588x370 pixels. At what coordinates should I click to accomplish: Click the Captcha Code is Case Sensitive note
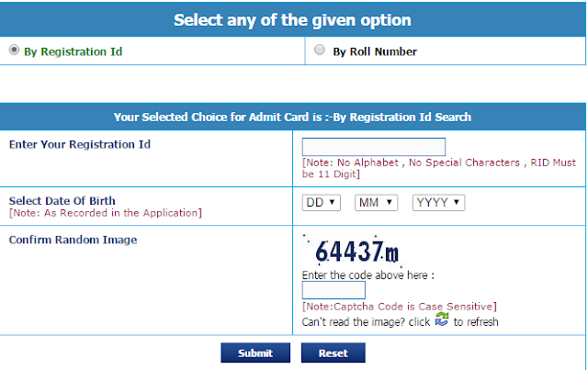click(x=400, y=307)
